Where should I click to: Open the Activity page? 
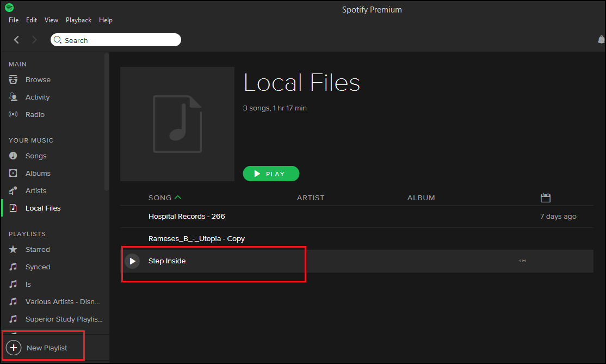click(38, 97)
